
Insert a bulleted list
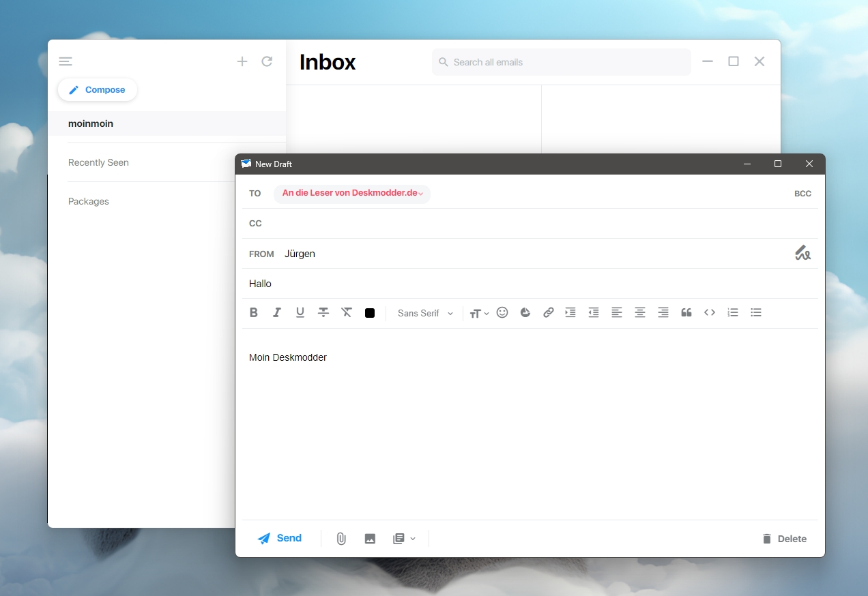tap(756, 312)
